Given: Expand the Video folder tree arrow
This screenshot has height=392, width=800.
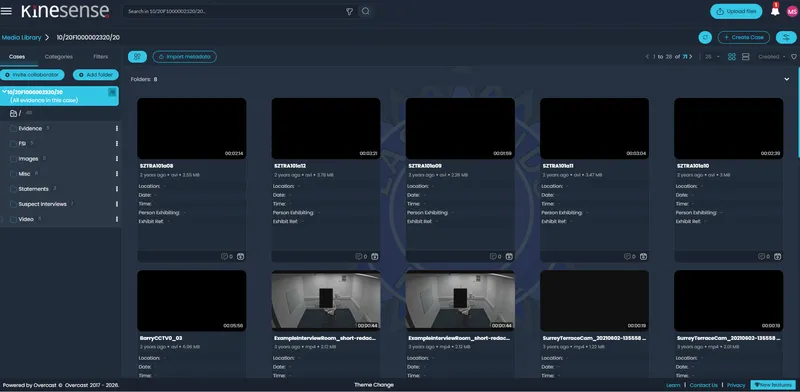Looking at the screenshot, I should pyautogui.click(x=3, y=219).
